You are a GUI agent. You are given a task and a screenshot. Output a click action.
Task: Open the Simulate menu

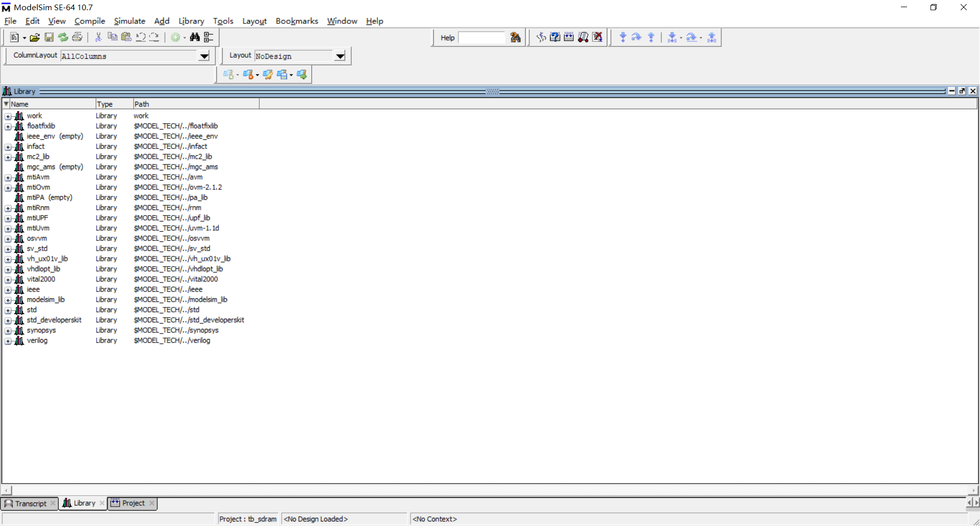coord(129,21)
